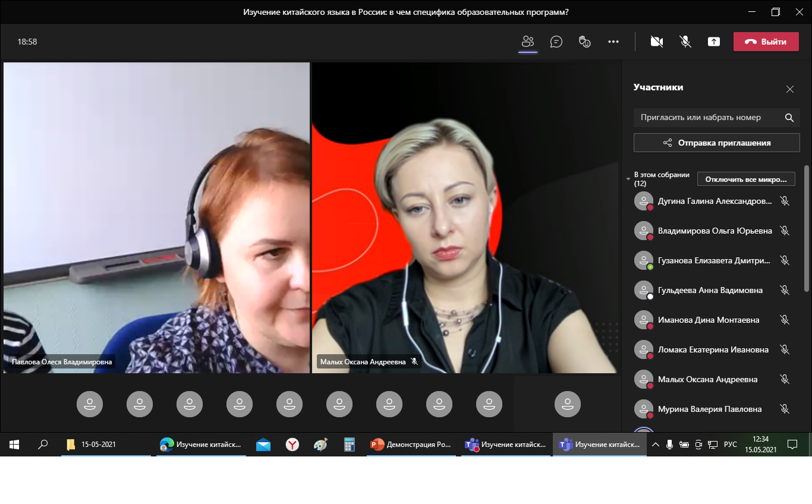
Task: Open the meeting chat icon
Action: pos(556,42)
